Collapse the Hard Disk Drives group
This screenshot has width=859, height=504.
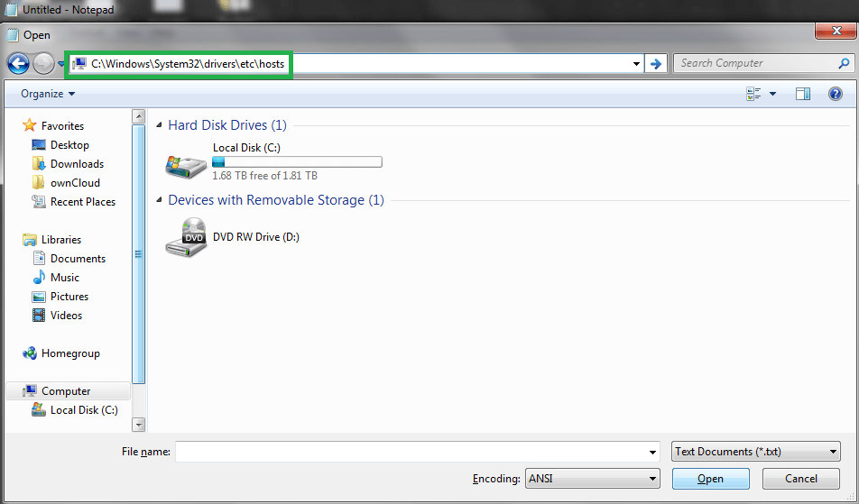click(159, 125)
